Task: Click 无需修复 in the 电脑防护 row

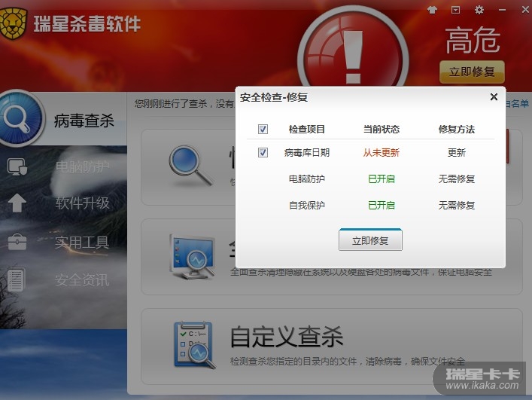Action: pos(456,179)
